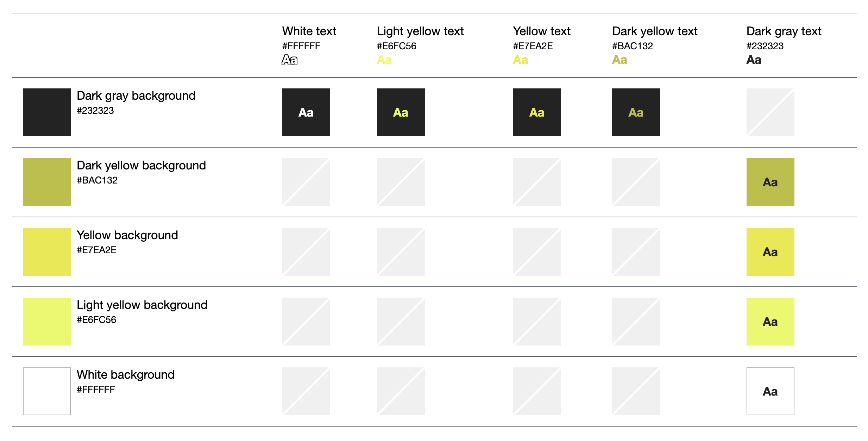The height and width of the screenshot is (441, 868).
Task: Select the White background row swatch
Action: [x=47, y=391]
